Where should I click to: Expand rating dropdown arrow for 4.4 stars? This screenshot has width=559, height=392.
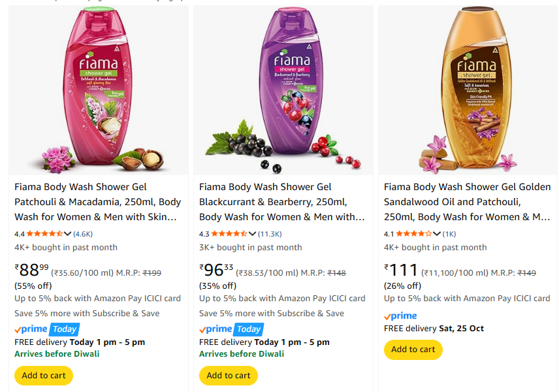tap(68, 233)
